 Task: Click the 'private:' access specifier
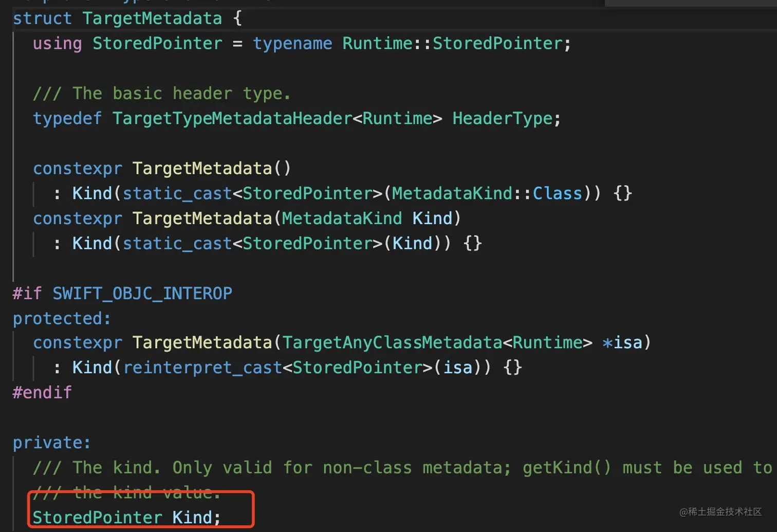tap(51, 443)
